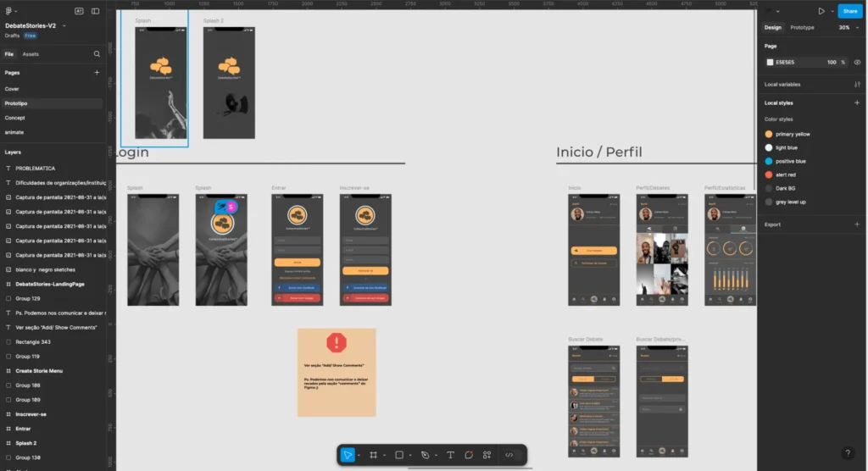868x471 pixels.
Task: Click the blanco y negro sketches image icon
Action: 8,269
